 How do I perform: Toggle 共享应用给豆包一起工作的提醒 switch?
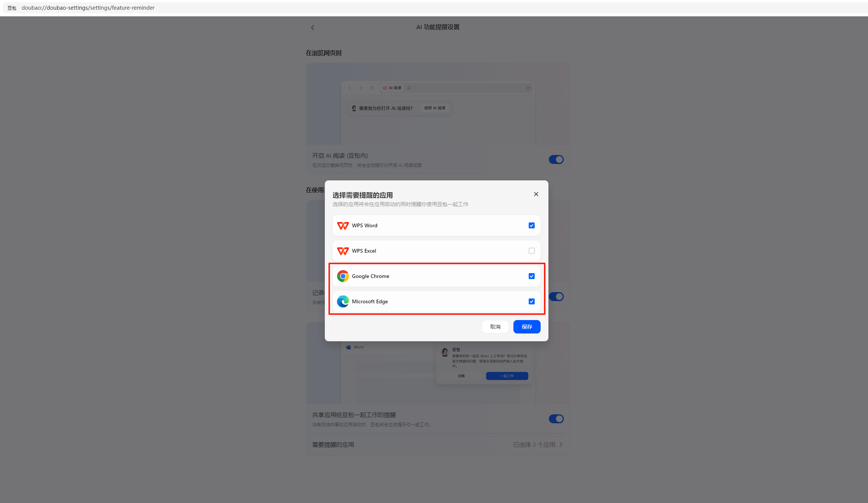556,419
